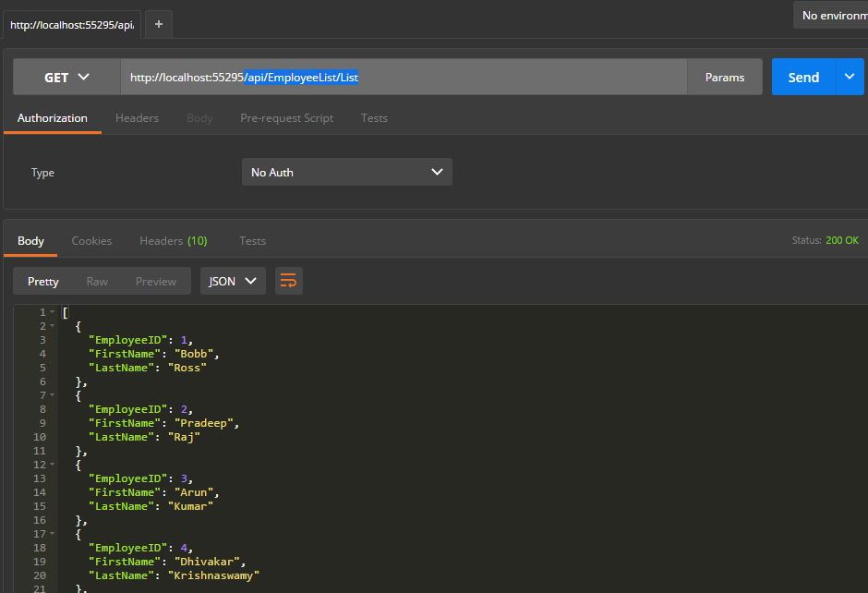Open response Headers (10) tab
The image size is (868, 593).
tap(173, 241)
